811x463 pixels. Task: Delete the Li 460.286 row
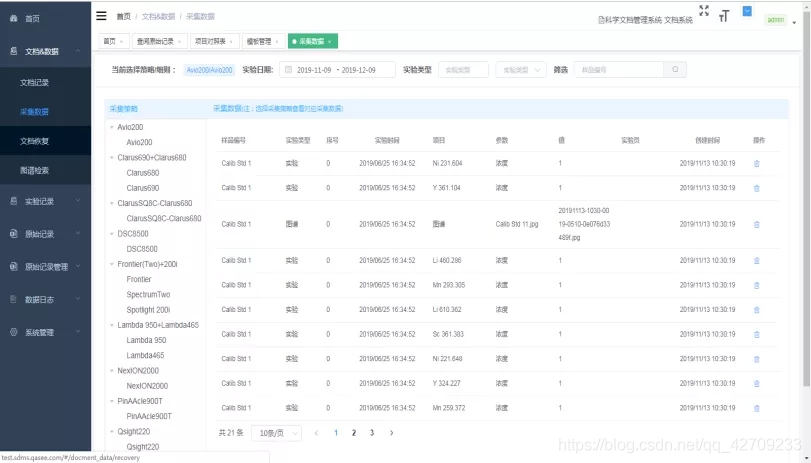pos(757,261)
